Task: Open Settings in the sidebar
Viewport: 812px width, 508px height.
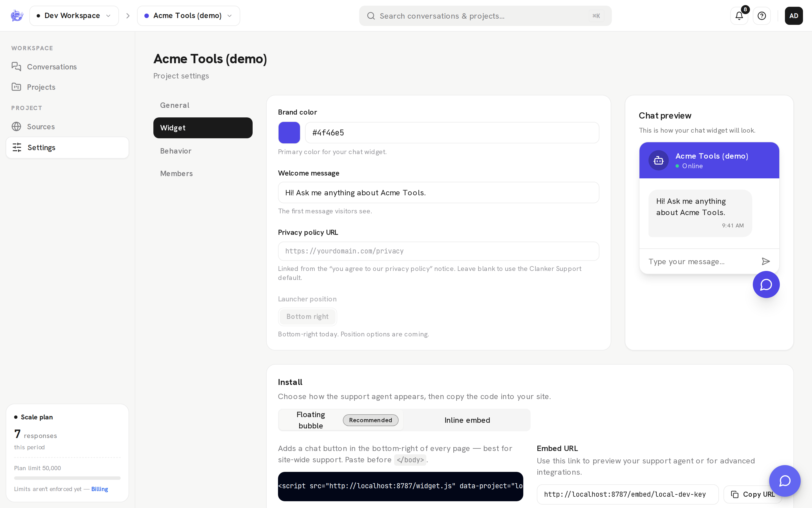Action: point(67,147)
